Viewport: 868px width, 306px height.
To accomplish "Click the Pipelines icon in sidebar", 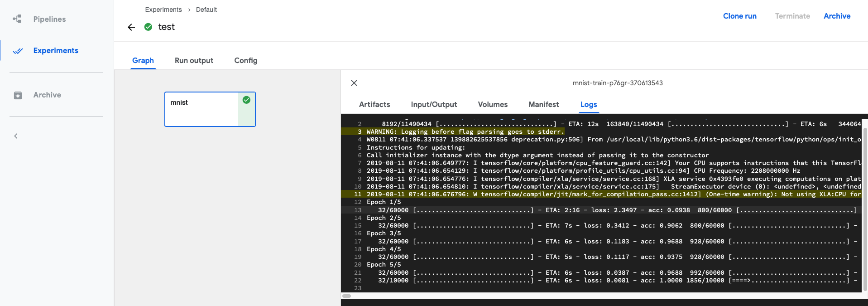I will (x=17, y=19).
